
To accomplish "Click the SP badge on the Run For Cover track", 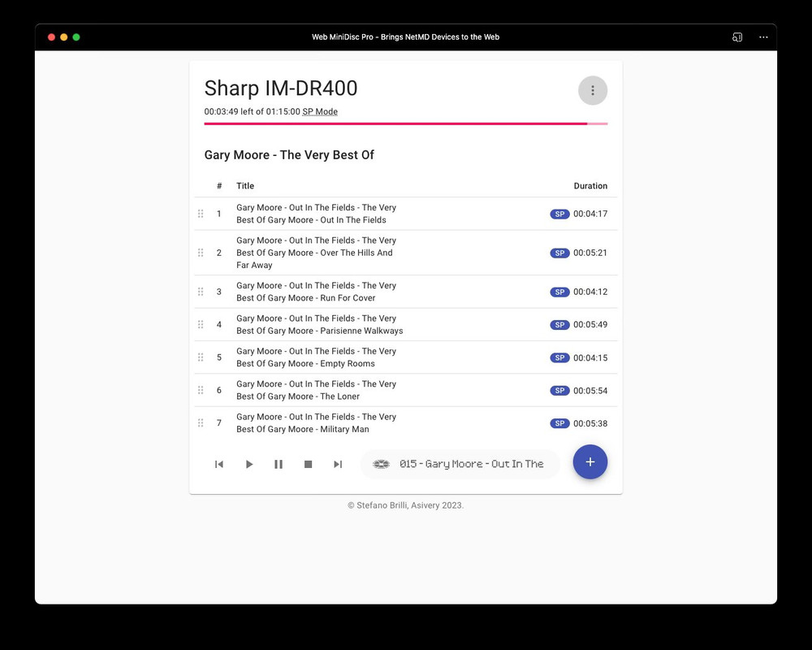I will [x=559, y=292].
